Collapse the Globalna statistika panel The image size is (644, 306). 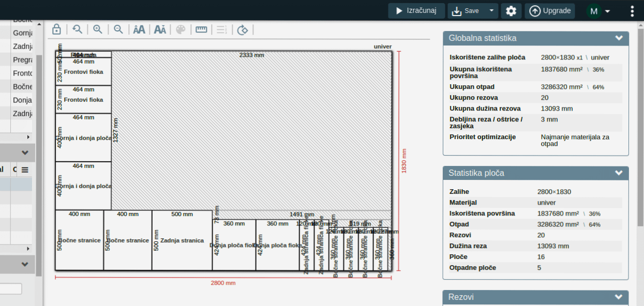click(619, 38)
